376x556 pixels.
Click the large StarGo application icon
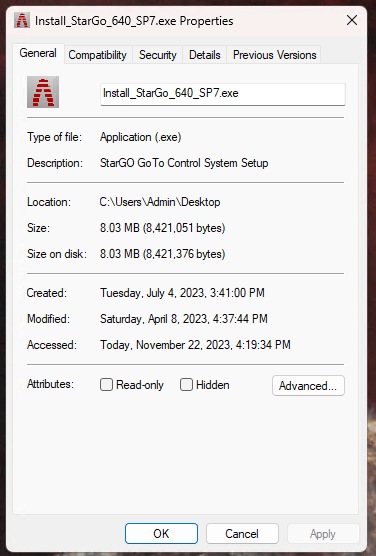(43, 92)
